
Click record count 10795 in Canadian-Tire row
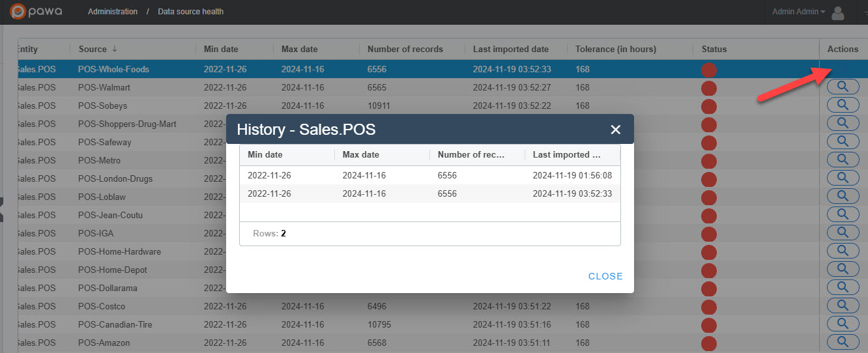[379, 324]
